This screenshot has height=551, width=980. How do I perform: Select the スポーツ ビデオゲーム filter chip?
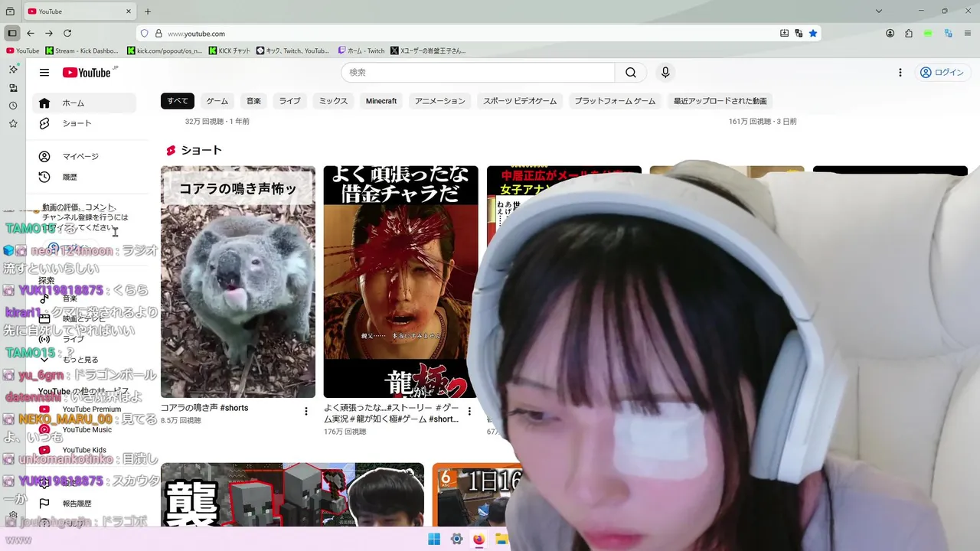point(521,101)
